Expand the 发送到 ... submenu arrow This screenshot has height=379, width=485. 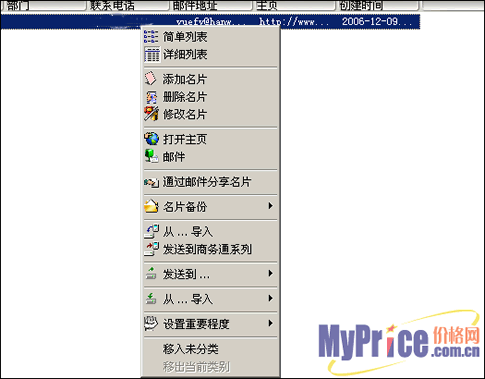pyautogui.click(x=271, y=274)
